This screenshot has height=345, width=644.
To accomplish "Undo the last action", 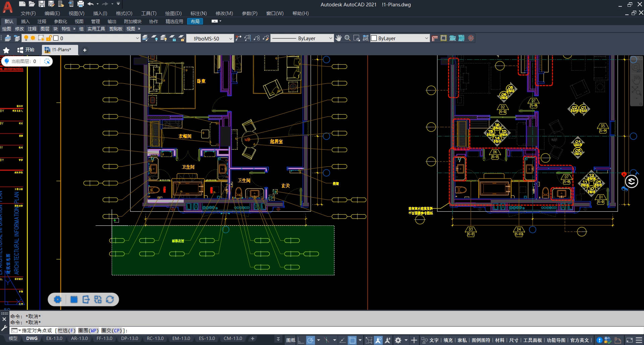I will 91,4.
